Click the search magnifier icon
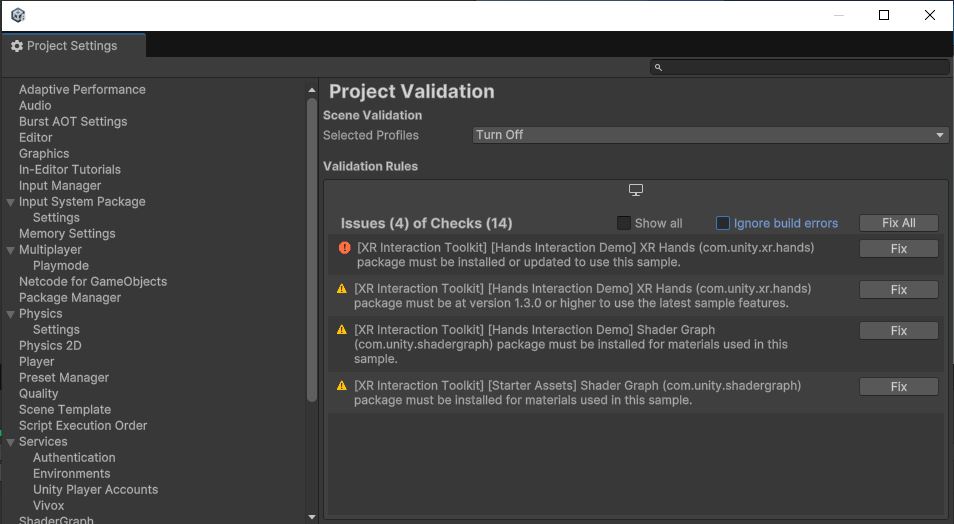 coord(658,67)
